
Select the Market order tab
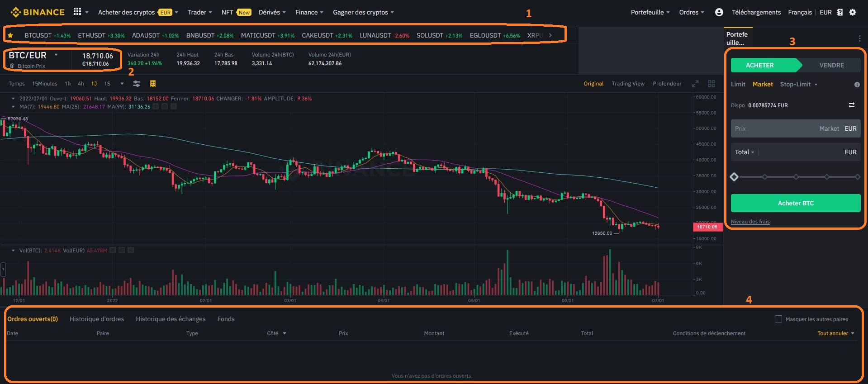[x=763, y=84]
